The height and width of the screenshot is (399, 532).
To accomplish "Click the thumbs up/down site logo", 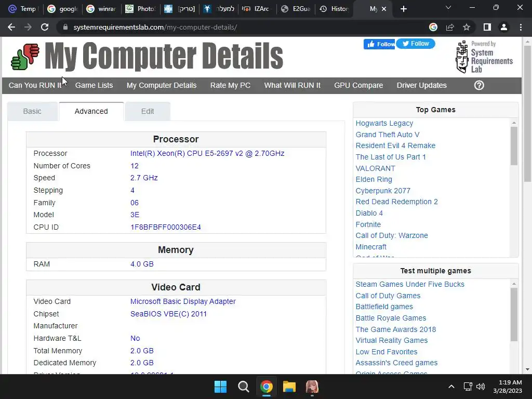I will pyautogui.click(x=25, y=56).
